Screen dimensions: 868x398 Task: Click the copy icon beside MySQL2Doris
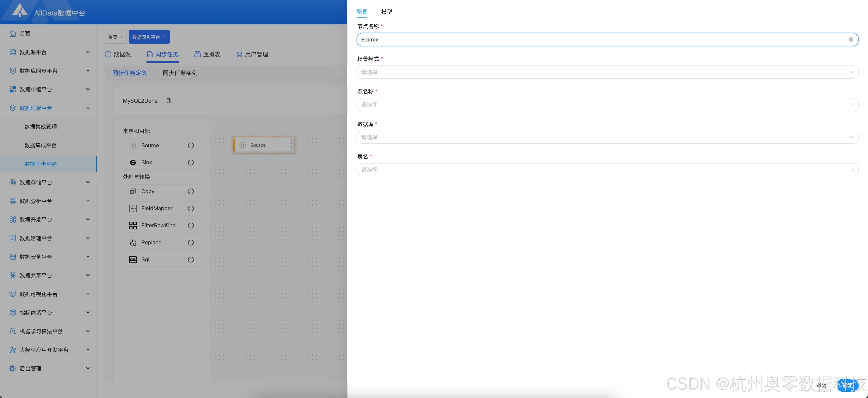click(x=169, y=101)
